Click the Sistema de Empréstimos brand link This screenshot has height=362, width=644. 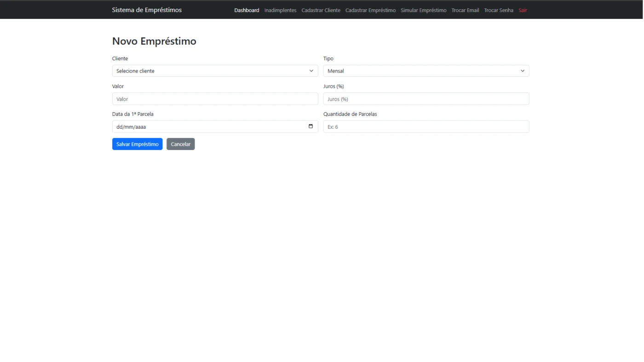pos(147,10)
